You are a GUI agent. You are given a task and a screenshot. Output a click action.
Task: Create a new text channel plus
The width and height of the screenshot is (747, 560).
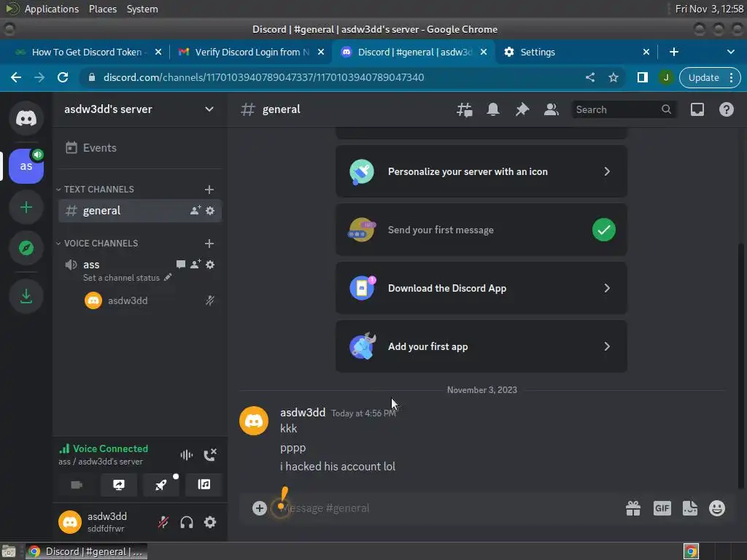click(209, 190)
